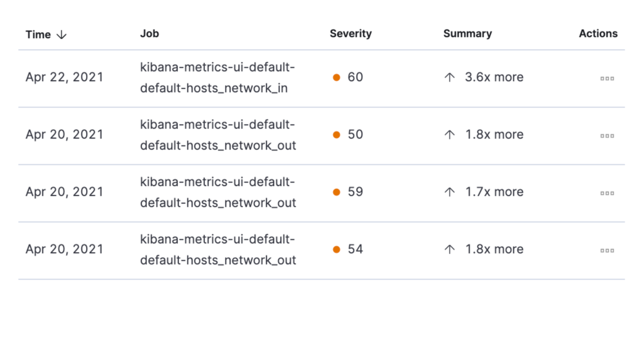Sort table by the Time column header
This screenshot has height=359, width=644.
38,34
